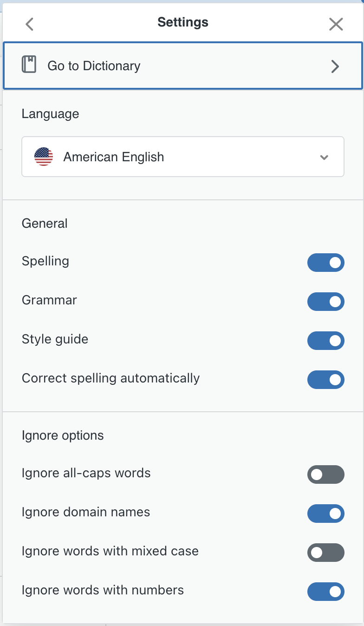The height and width of the screenshot is (626, 364).
Task: Click the back arrow in Settings header
Action: (x=30, y=24)
